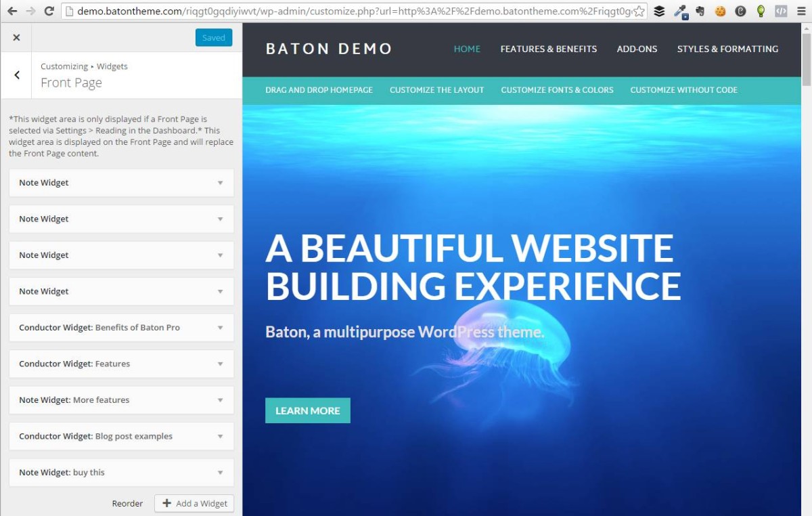812x516 pixels.
Task: Open the gray code-brackets extension icon
Action: tap(781, 11)
